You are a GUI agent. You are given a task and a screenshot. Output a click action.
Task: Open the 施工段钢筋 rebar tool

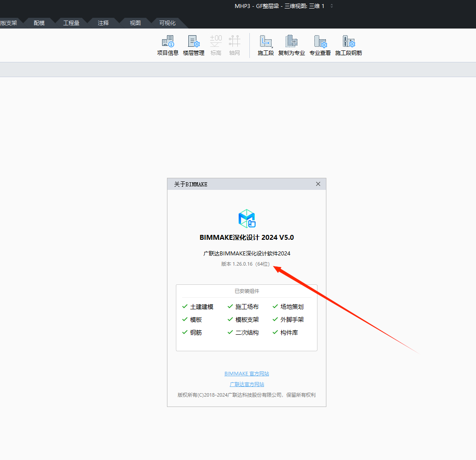[x=349, y=45]
